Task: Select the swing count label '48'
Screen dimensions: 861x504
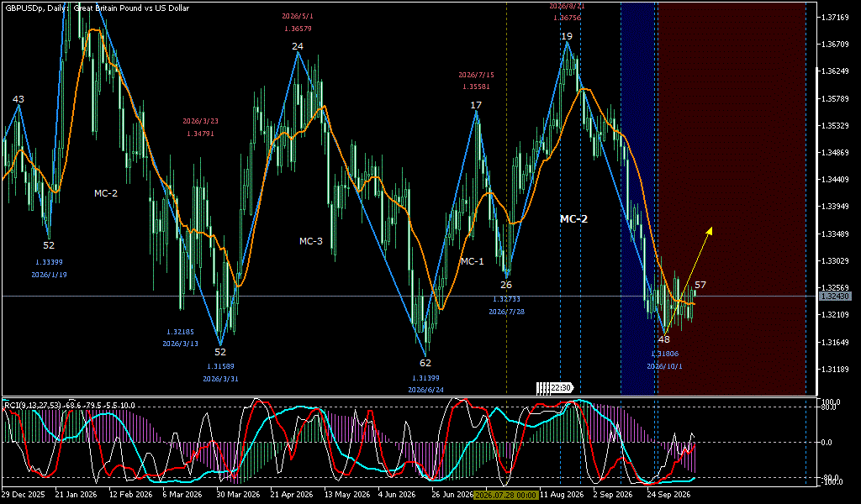Action: tap(664, 339)
